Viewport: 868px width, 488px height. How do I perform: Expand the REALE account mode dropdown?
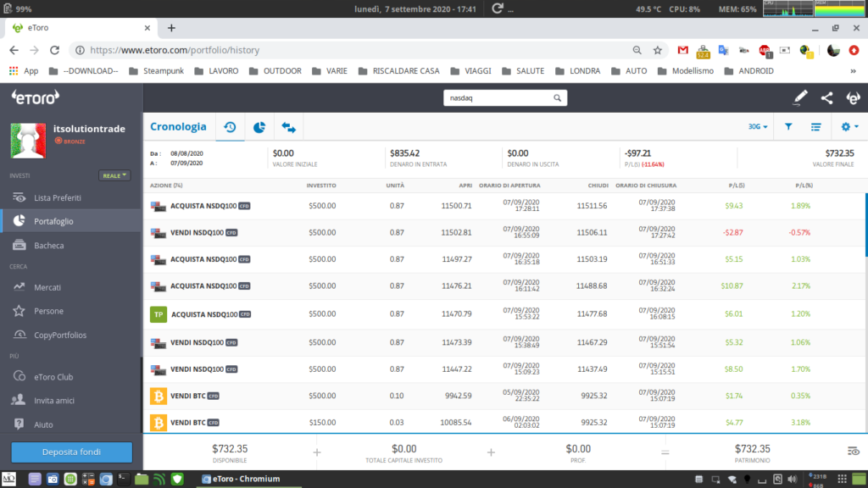(114, 175)
